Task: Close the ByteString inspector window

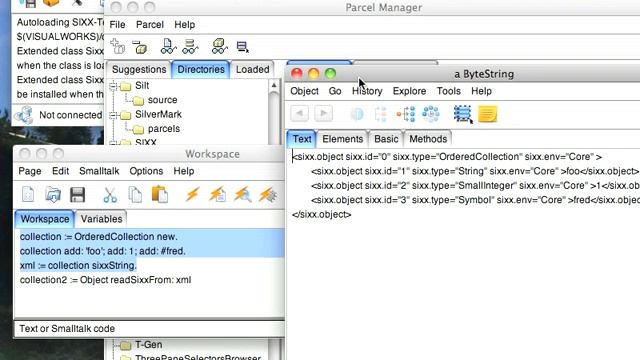Action: tap(297, 74)
